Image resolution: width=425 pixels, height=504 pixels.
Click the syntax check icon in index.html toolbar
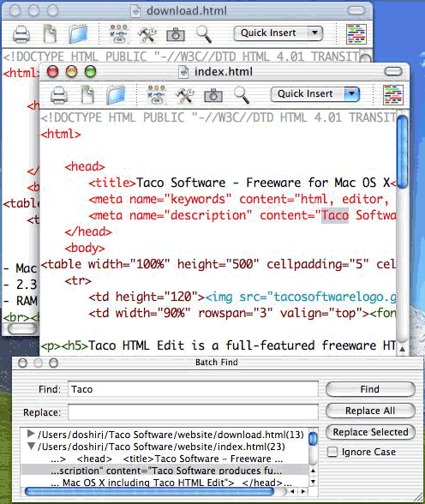[157, 95]
